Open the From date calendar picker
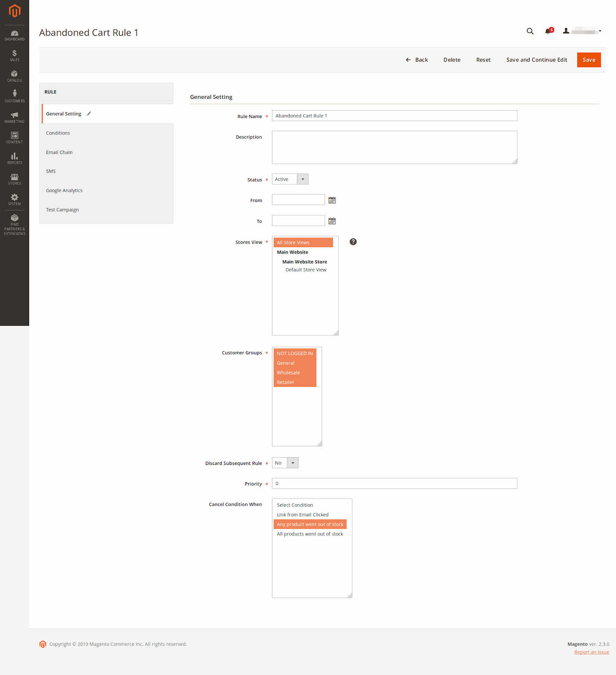Image resolution: width=616 pixels, height=675 pixels. [x=332, y=200]
